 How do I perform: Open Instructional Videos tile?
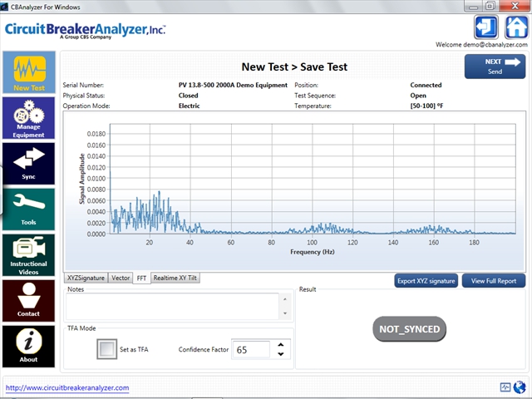point(29,255)
